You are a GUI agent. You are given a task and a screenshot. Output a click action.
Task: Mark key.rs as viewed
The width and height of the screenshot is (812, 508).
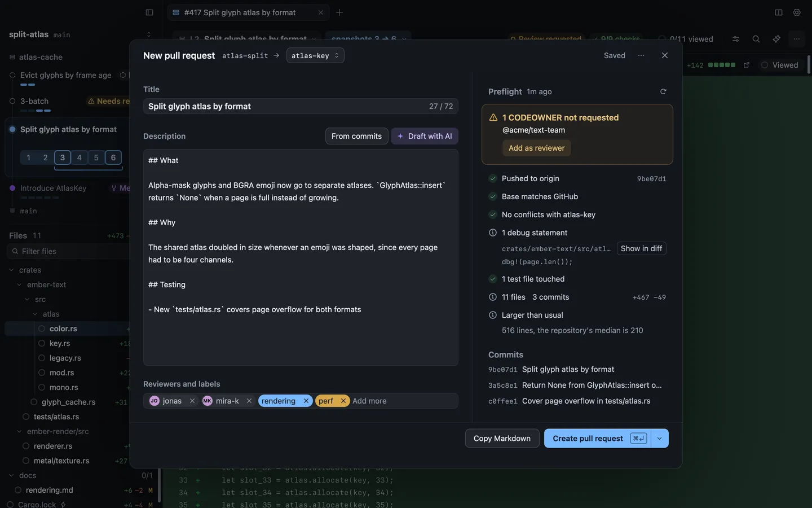(42, 343)
